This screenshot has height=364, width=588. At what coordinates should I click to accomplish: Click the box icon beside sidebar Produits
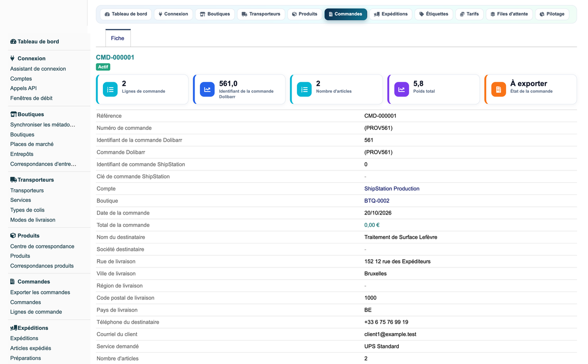[x=13, y=236]
